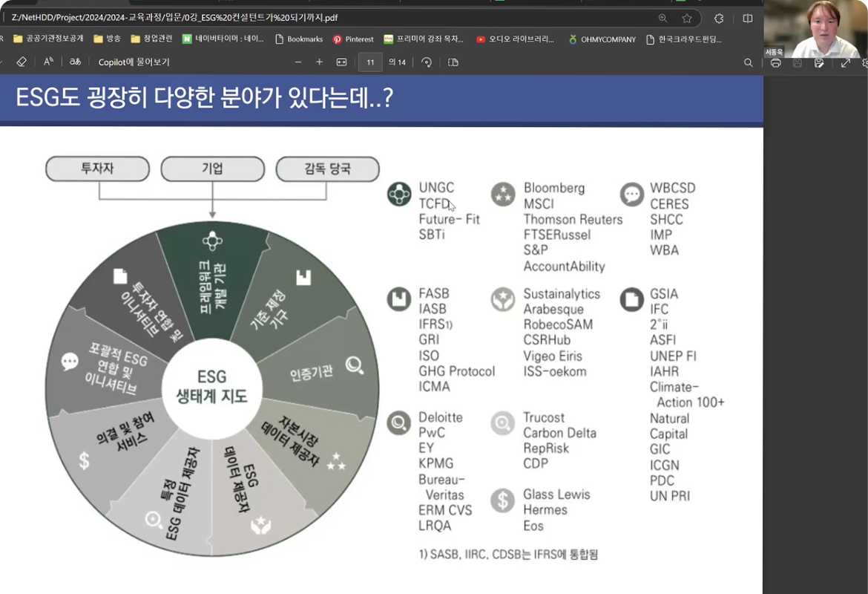Open the 공공기관정보공개 bookmark folder

point(48,39)
